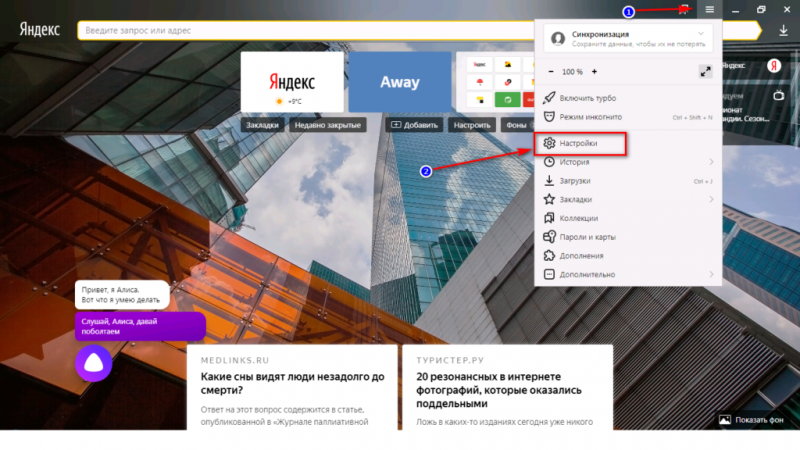The width and height of the screenshot is (800, 450).
Task: Click the purple Слушай, Алиса, давай поболтаем button
Action: point(140,327)
